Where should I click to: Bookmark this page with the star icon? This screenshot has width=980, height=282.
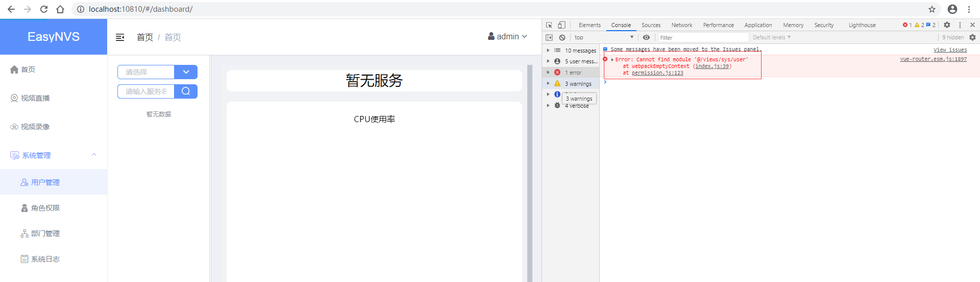pyautogui.click(x=932, y=9)
